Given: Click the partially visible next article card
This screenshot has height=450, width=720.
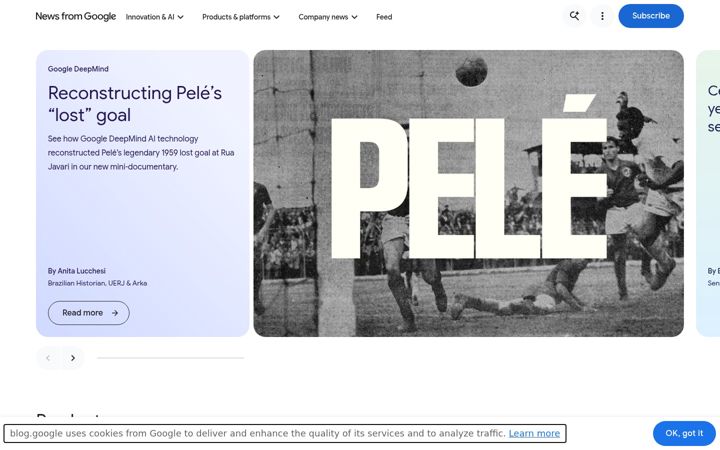Looking at the screenshot, I should tap(708, 193).
